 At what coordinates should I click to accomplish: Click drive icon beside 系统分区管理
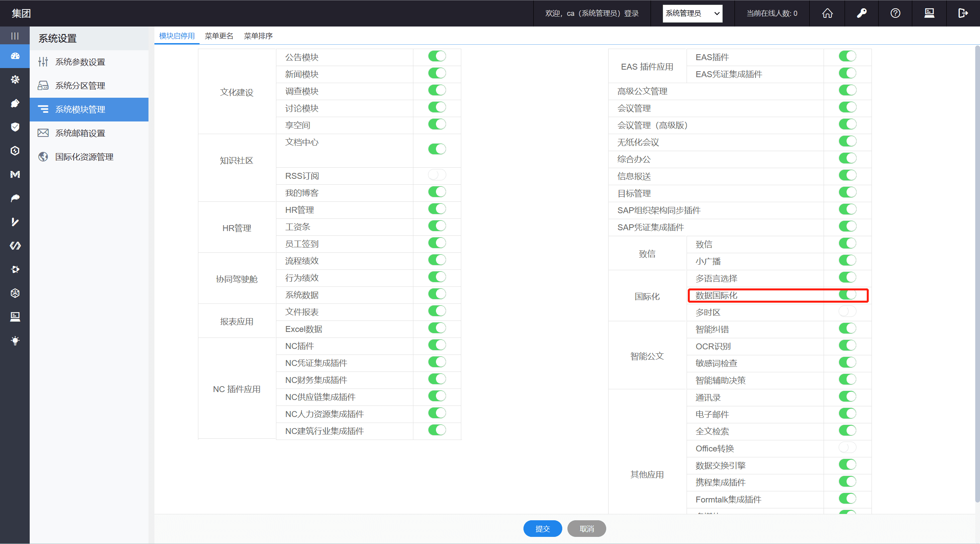click(43, 85)
